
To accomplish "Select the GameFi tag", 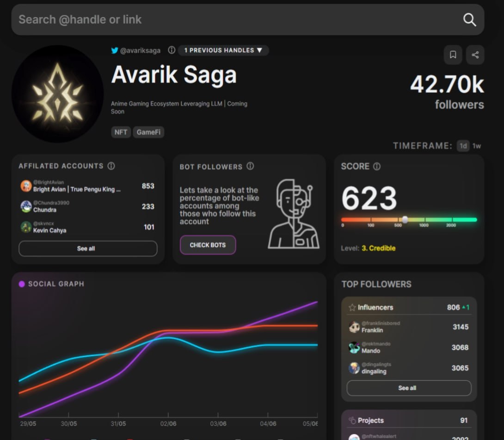I will click(x=148, y=132).
